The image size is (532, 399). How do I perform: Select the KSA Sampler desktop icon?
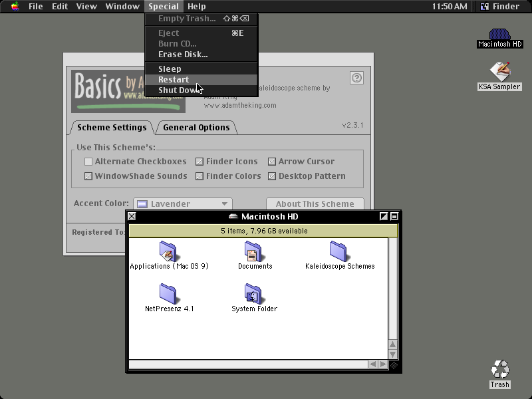click(500, 71)
